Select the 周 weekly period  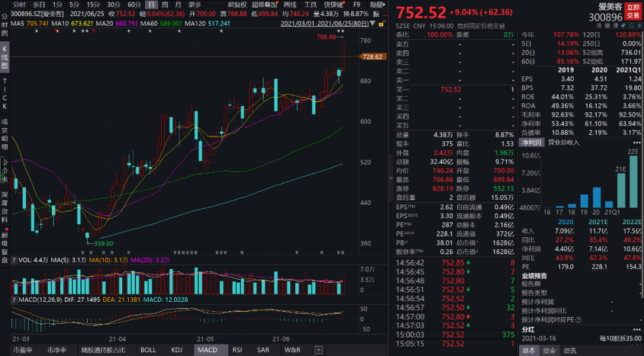coord(165,5)
